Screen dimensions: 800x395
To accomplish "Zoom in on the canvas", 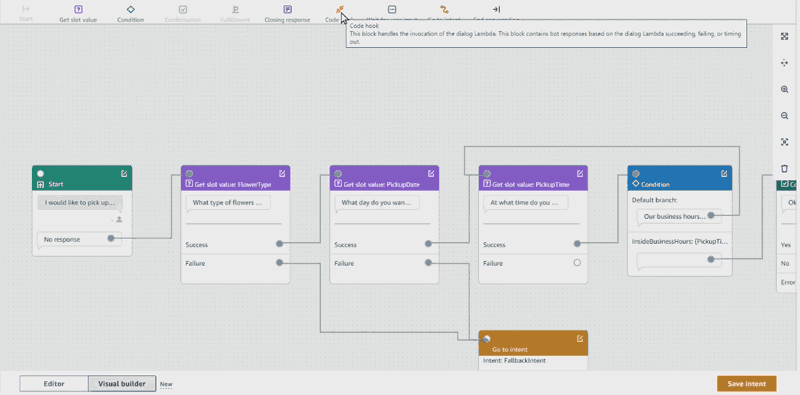I will click(785, 89).
